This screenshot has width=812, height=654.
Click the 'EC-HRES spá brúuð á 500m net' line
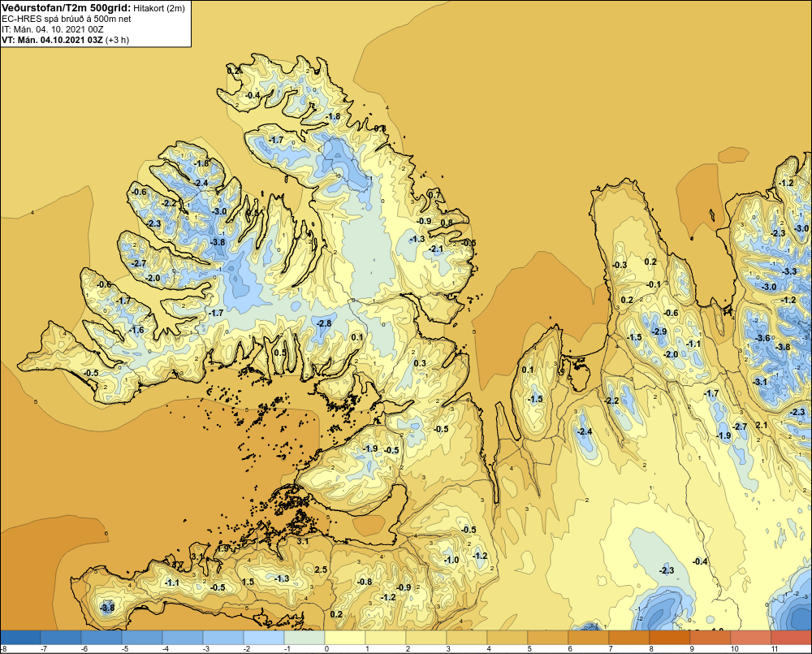[67, 19]
